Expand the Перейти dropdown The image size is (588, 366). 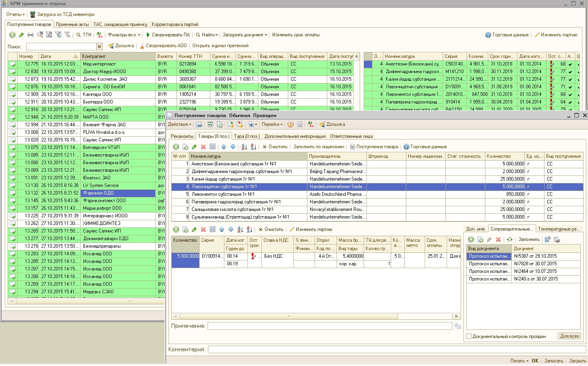coord(272,124)
